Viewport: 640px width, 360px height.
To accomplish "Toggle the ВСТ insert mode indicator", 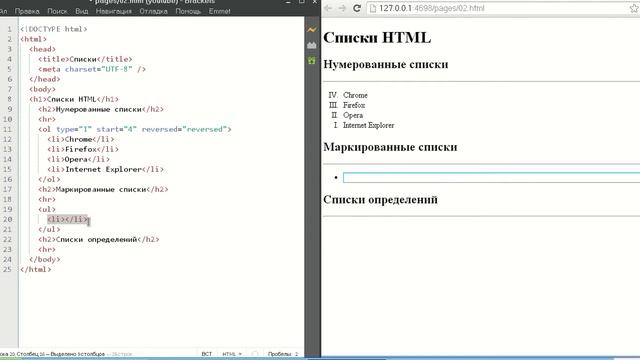I will 207,354.
